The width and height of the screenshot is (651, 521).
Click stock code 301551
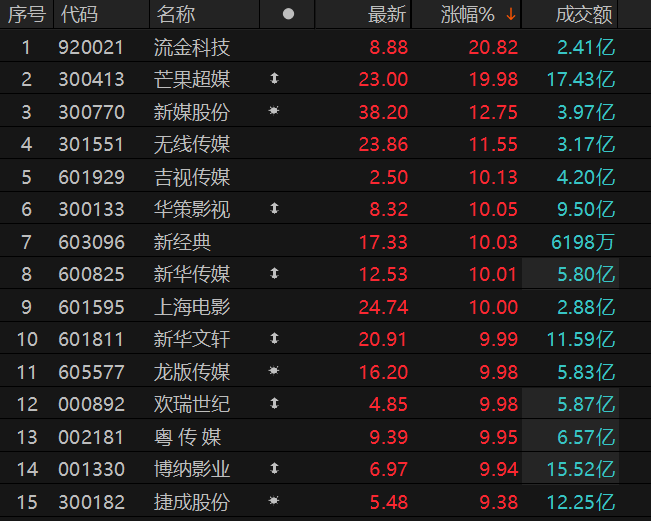click(91, 144)
